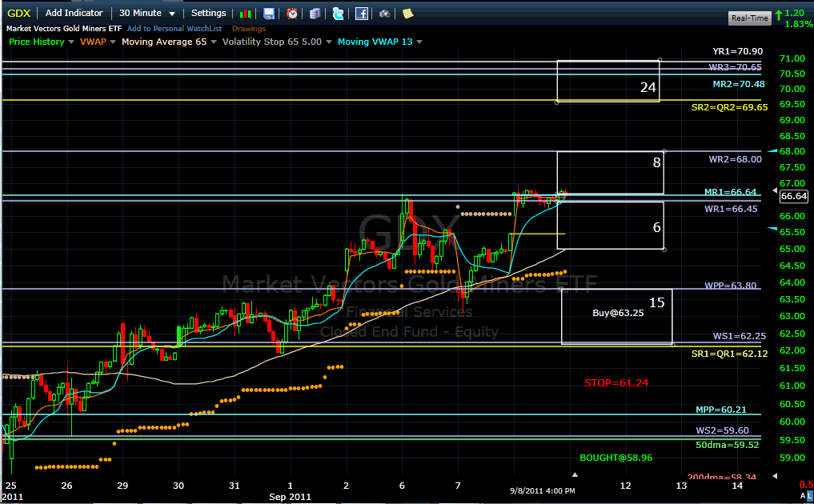Click the annotation number 15
Image resolution: width=814 pixels, height=504 pixels.
(656, 302)
